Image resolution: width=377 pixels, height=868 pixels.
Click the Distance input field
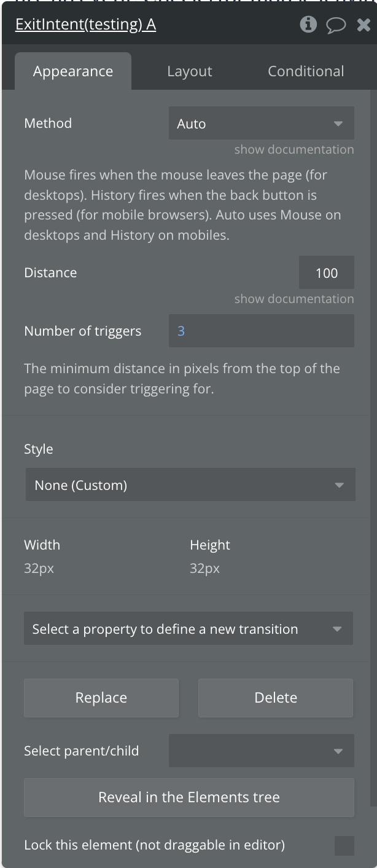(x=326, y=273)
